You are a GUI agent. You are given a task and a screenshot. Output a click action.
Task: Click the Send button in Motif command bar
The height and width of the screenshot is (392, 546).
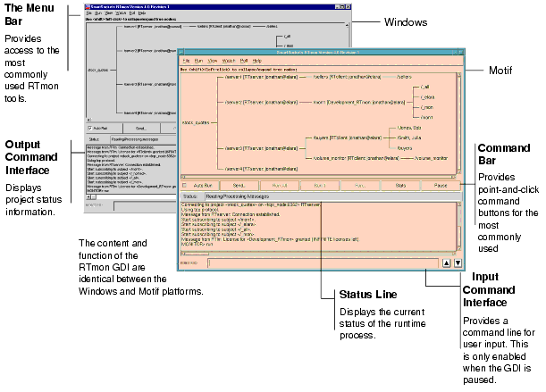(239, 186)
